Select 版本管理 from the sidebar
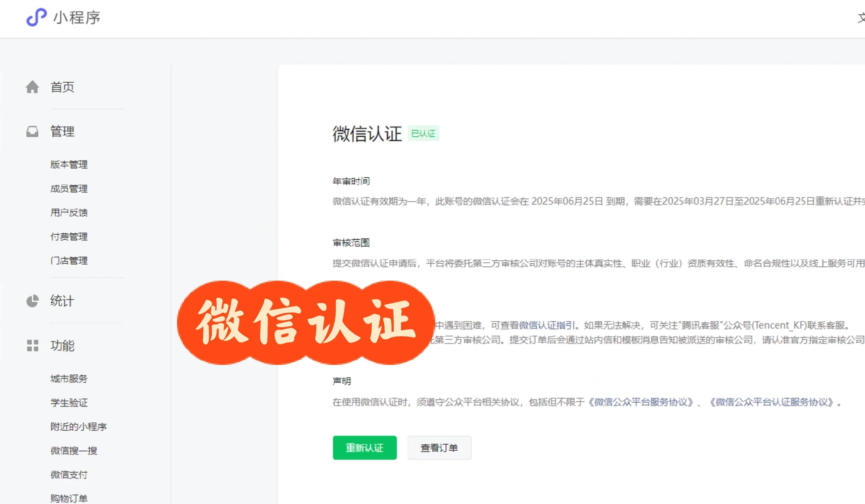The width and height of the screenshot is (865, 504). [x=69, y=165]
